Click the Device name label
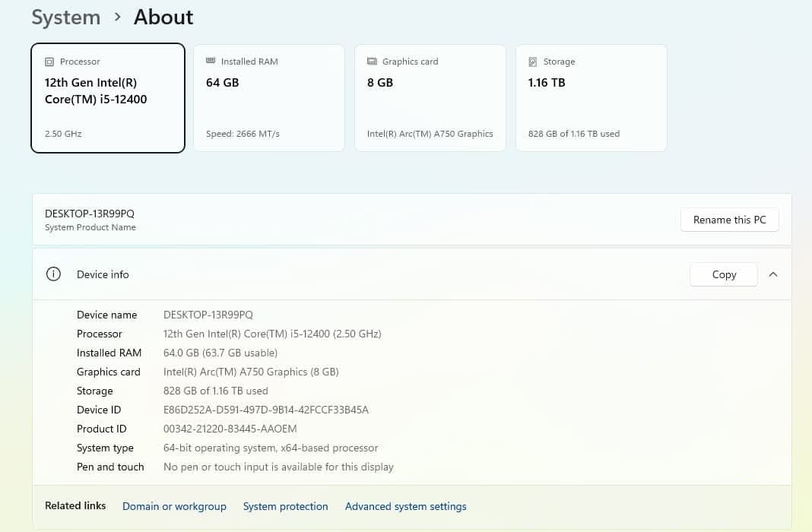Screen dimensions: 812x532 pos(106,315)
